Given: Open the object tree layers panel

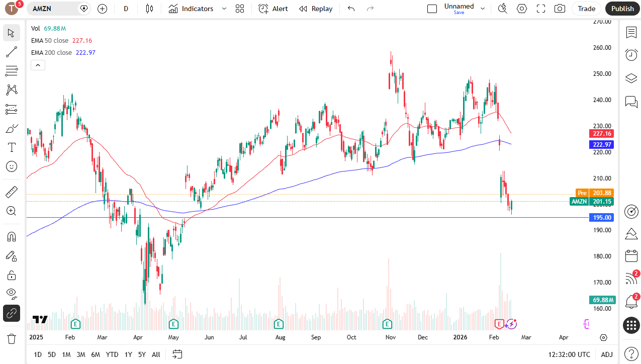Looking at the screenshot, I should (631, 78).
